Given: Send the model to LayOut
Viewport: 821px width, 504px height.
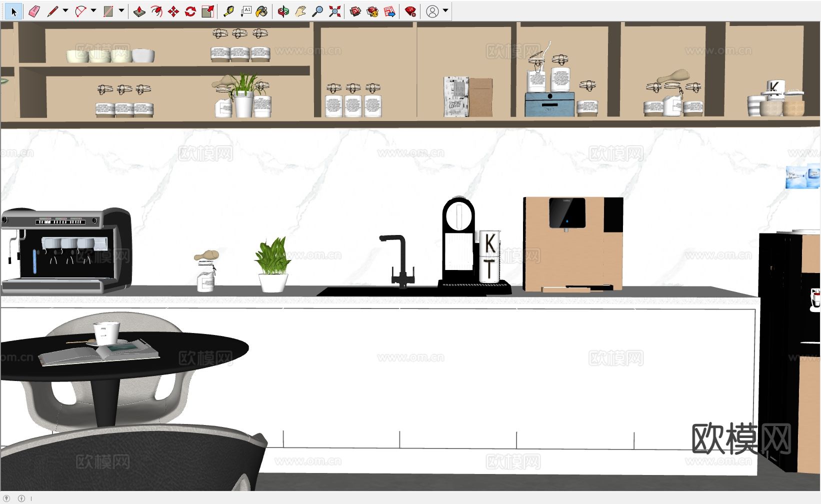Looking at the screenshot, I should (x=389, y=11).
